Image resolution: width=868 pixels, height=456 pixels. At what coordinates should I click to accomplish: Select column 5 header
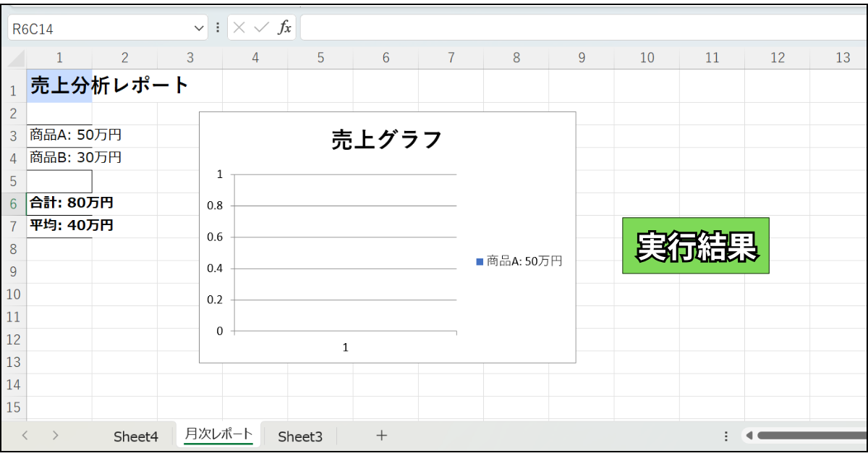click(320, 58)
